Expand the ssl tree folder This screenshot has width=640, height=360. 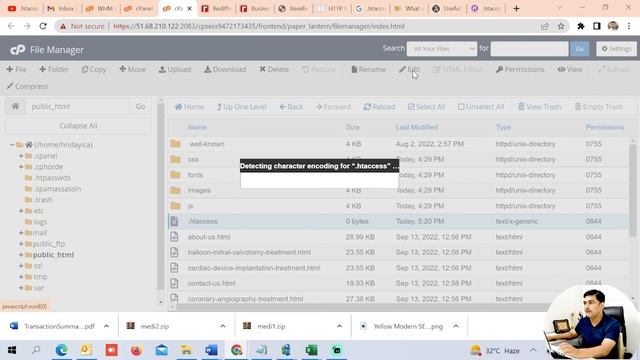pos(21,266)
